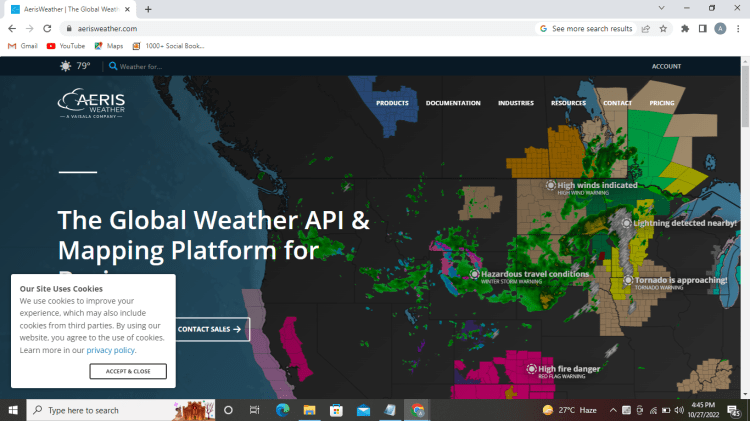Open Microsoft Store from the taskbar
This screenshot has width=750, height=421.
click(x=336, y=410)
